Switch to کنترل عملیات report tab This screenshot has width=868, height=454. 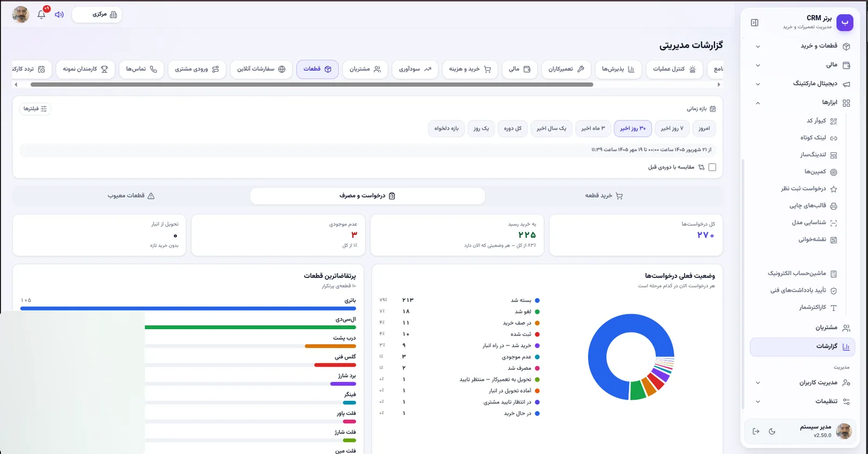pyautogui.click(x=674, y=69)
